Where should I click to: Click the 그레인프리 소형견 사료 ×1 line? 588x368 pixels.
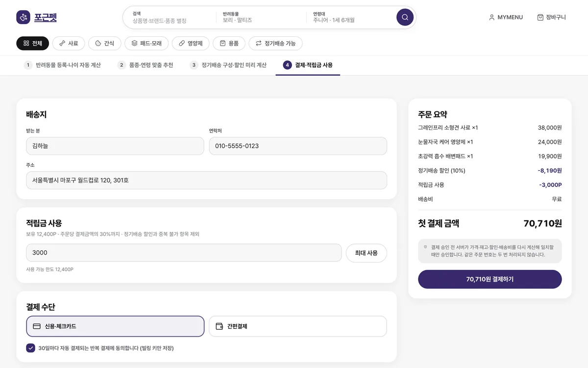(x=490, y=128)
